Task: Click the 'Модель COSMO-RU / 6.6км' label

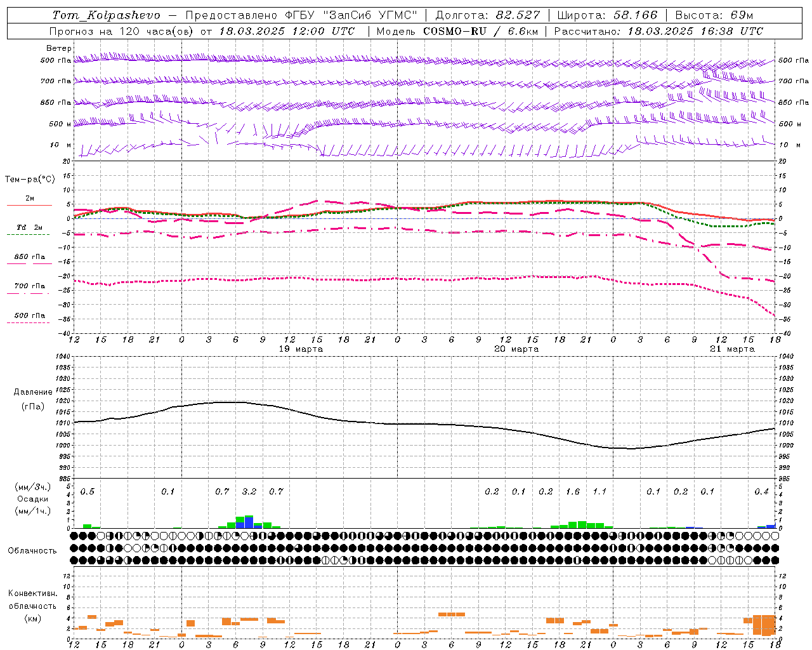Action: [x=457, y=31]
